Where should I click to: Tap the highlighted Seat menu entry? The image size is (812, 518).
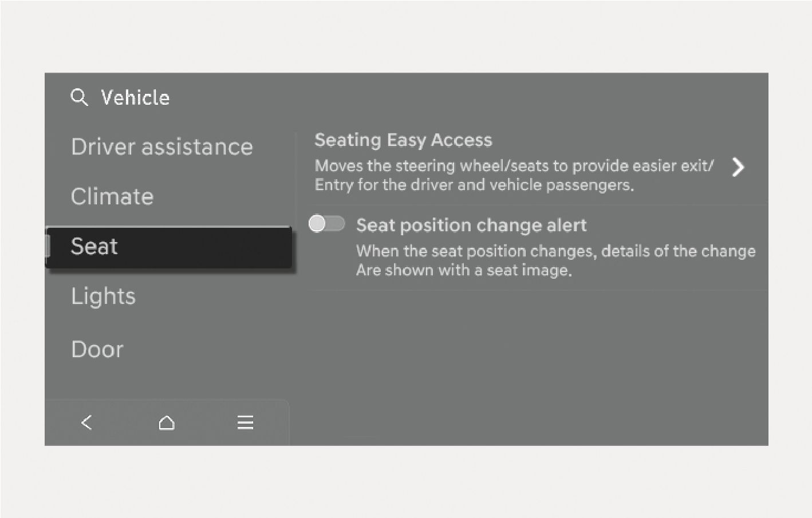click(94, 247)
